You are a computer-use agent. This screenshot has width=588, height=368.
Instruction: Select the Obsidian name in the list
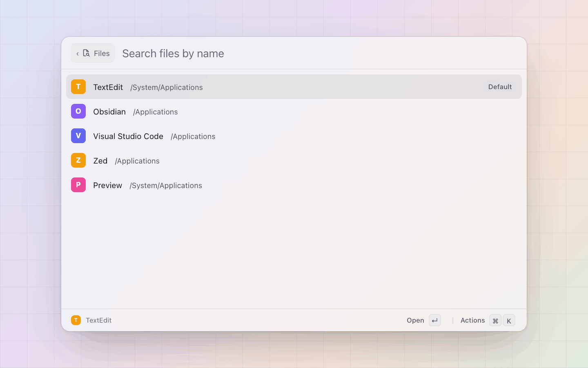tap(109, 112)
